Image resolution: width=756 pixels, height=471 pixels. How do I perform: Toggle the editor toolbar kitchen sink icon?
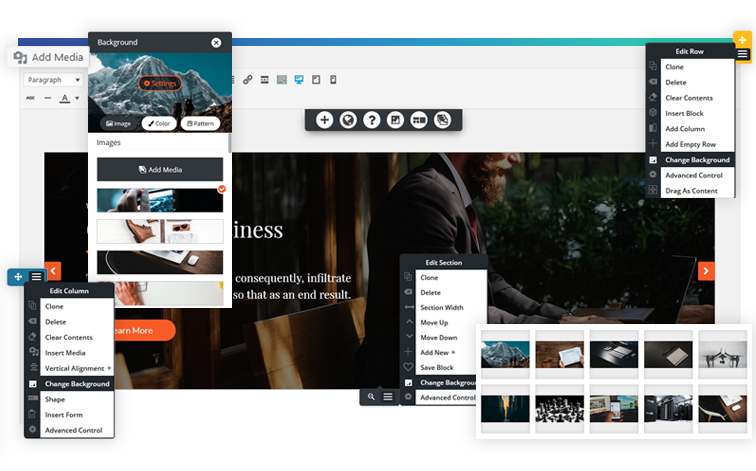click(x=282, y=80)
